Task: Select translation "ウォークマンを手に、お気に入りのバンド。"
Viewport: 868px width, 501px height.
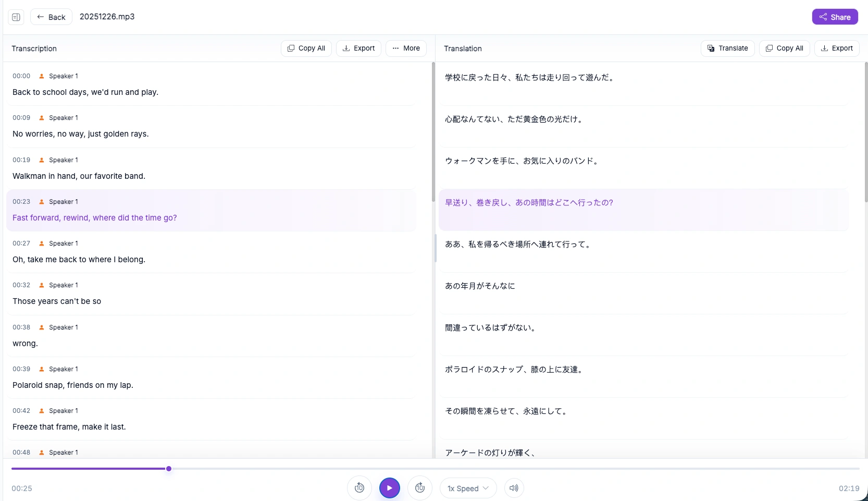Action: click(523, 161)
